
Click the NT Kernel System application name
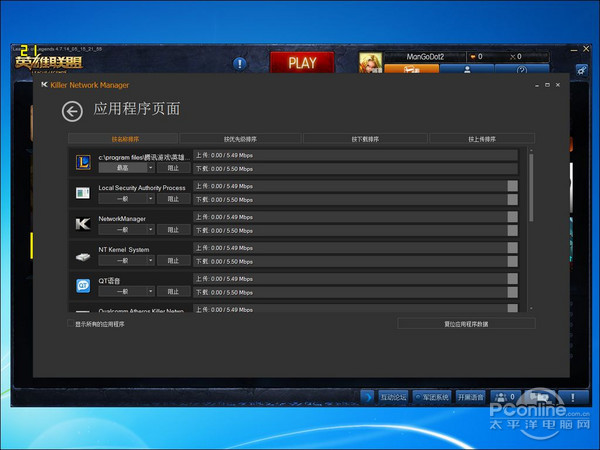tap(124, 249)
